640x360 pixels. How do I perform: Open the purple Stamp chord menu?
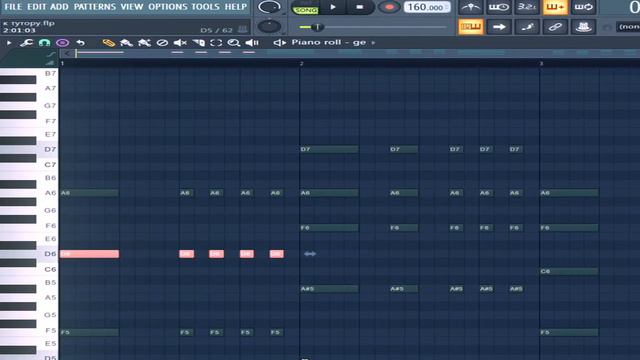point(62,43)
